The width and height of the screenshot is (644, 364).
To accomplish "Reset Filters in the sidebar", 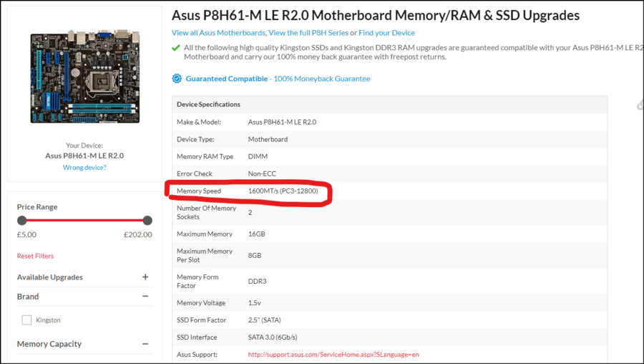I will click(x=35, y=256).
